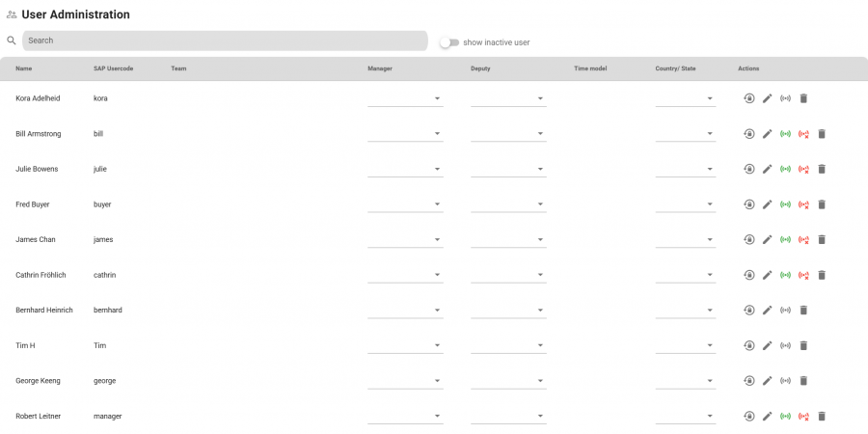This screenshot has width=868, height=434.
Task: Reset password for Fred Buyer
Action: (748, 204)
